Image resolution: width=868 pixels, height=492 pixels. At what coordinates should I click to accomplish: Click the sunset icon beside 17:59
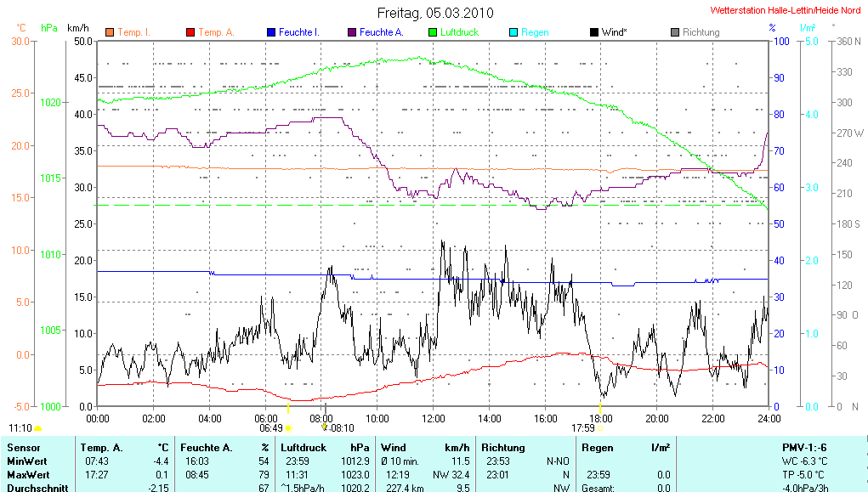600,428
